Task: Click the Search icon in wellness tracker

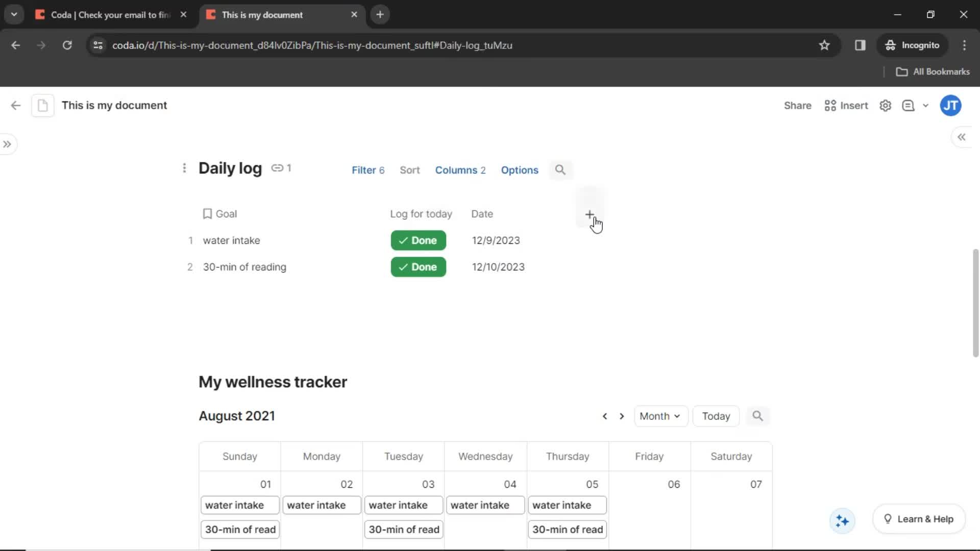Action: [x=757, y=416]
